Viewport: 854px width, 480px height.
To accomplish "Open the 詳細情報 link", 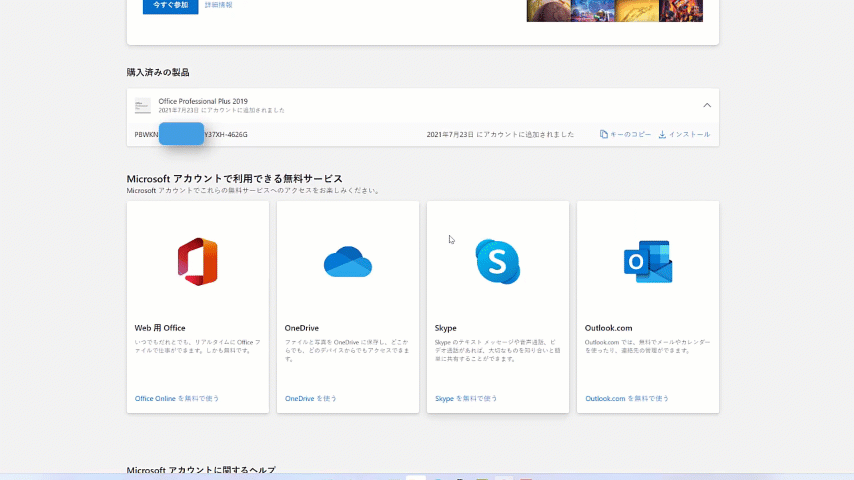I will (218, 5).
